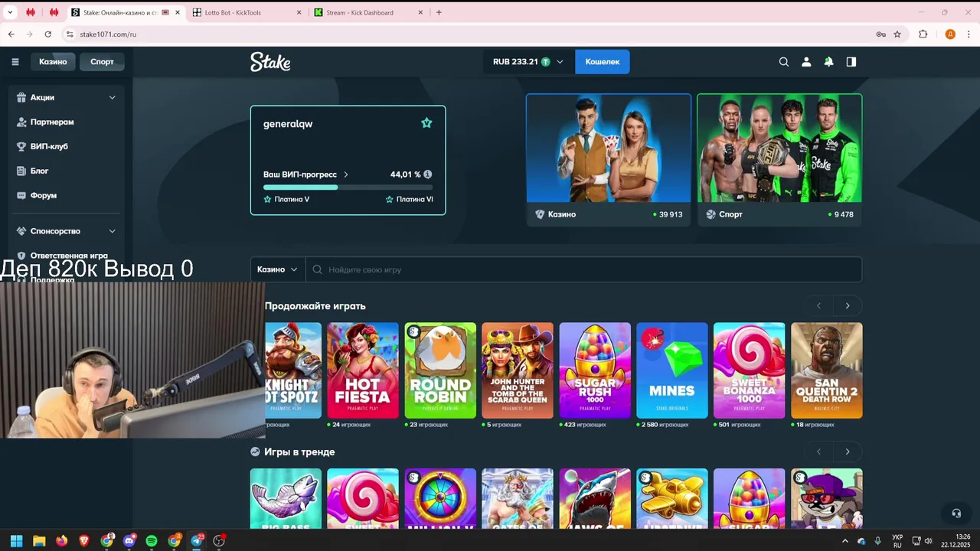The width and height of the screenshot is (980, 551).
Task: Open Telegram from taskbar
Action: point(197,541)
